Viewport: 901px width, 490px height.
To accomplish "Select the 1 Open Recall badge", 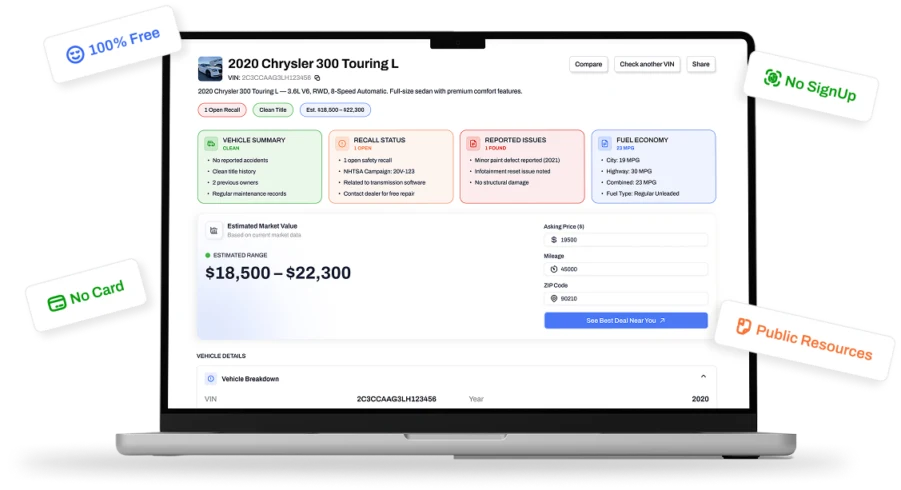I will pos(222,110).
